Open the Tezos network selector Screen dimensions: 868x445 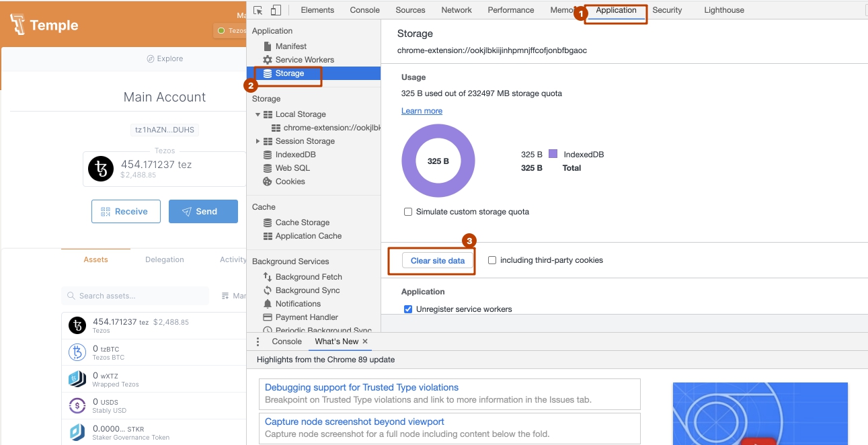(x=231, y=31)
